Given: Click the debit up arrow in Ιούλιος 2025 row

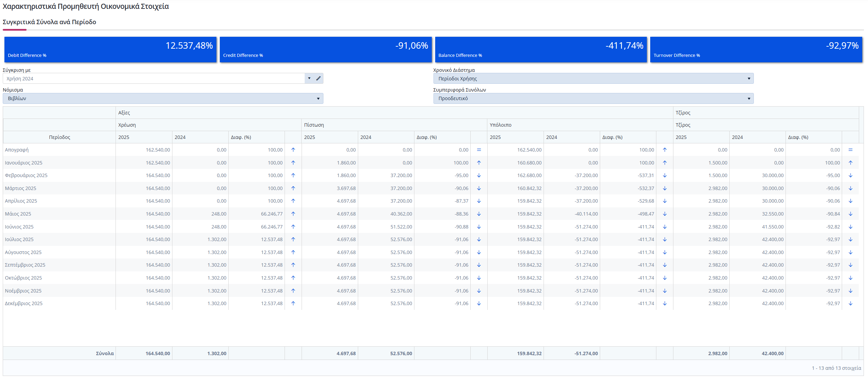Looking at the screenshot, I should [x=293, y=239].
